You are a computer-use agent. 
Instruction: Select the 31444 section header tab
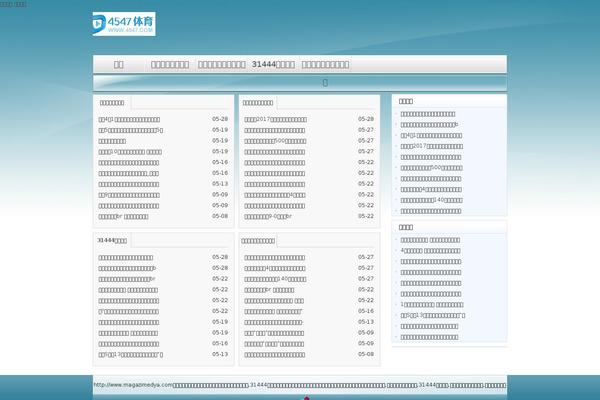tap(112, 240)
